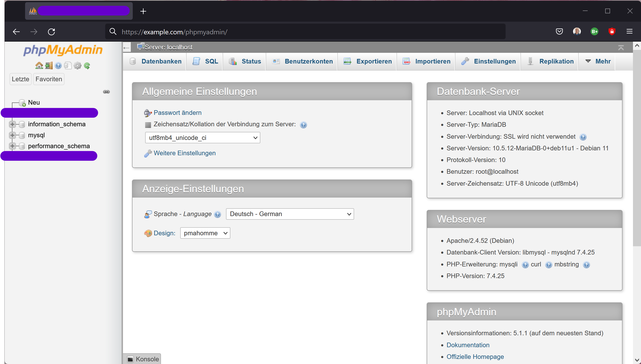Click the green B+ extension icon
Viewport: 641px width, 364px height.
[594, 31]
